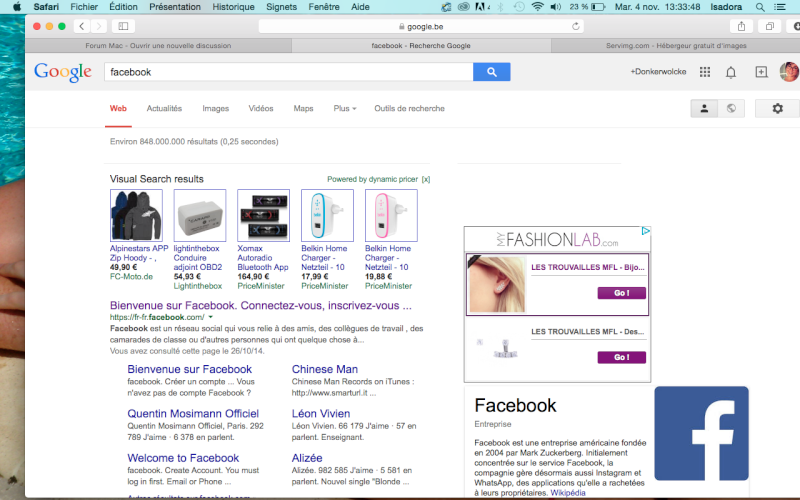Click the Safari address bar google.be
The image size is (800, 500).
[x=421, y=26]
